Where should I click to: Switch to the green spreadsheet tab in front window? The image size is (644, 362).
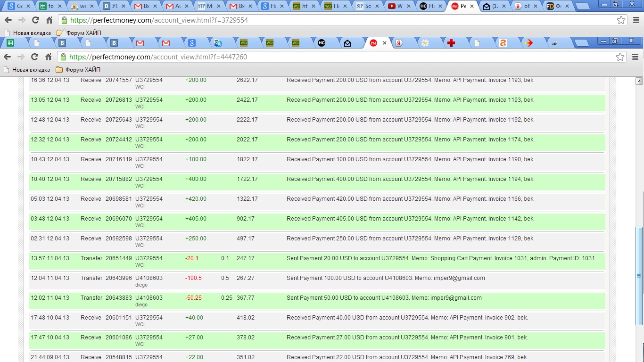[10, 43]
